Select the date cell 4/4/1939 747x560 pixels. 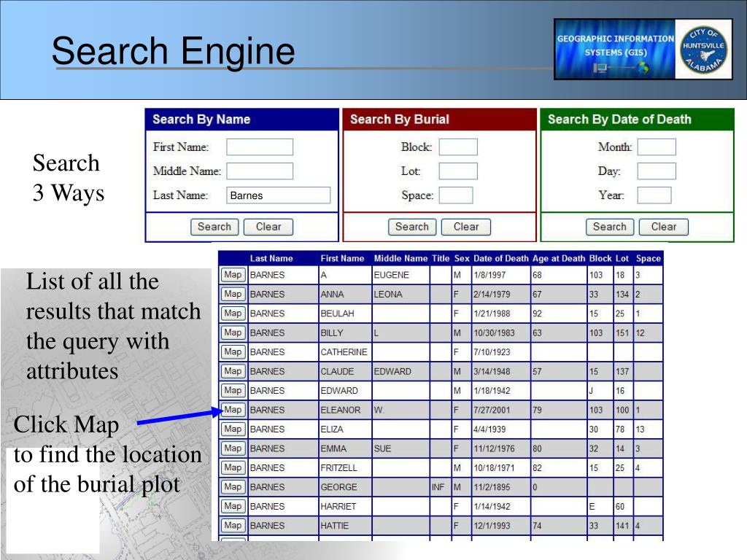point(500,429)
